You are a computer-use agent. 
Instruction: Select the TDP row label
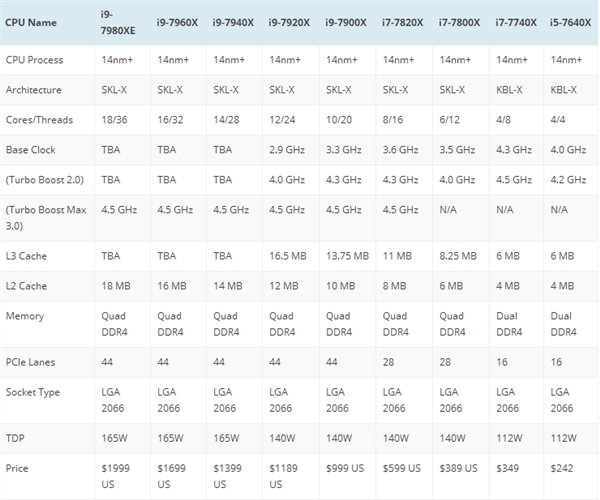[15, 437]
